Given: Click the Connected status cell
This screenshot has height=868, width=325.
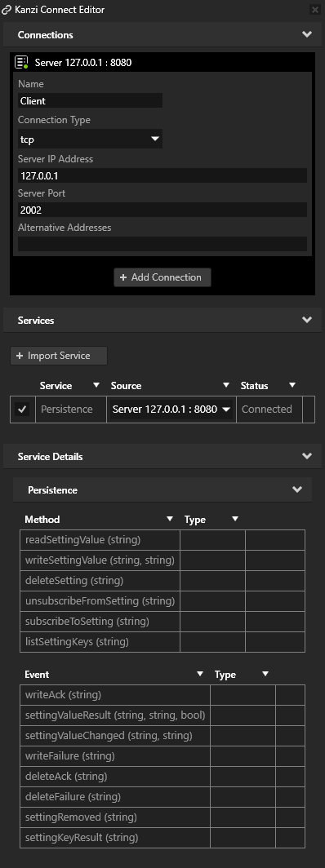Looking at the screenshot, I should click(269, 409).
